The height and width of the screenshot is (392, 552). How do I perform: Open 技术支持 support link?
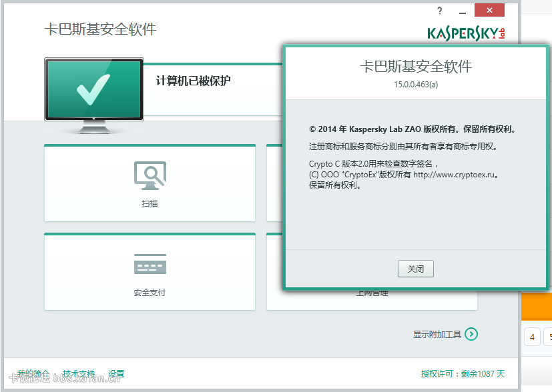pyautogui.click(x=79, y=374)
